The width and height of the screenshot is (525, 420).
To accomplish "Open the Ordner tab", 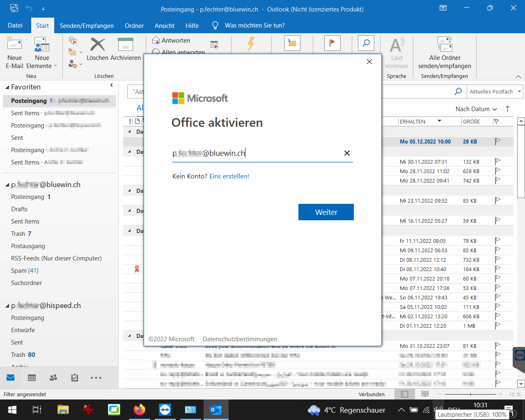I will (x=134, y=25).
